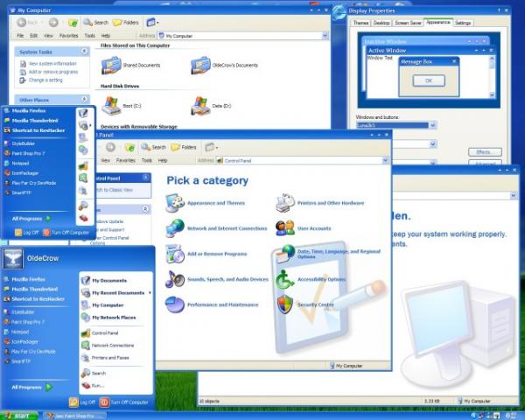Click OK in the Message Box preview
Viewport: 525px width, 420px height.
pos(429,80)
